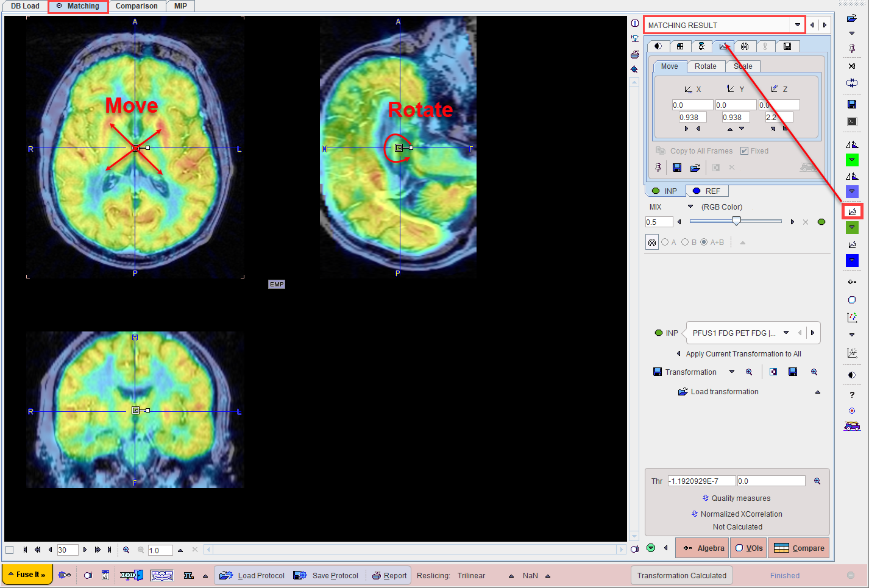Click the close X icon in right toolbar
The image size is (869, 588).
pyautogui.click(x=852, y=66)
